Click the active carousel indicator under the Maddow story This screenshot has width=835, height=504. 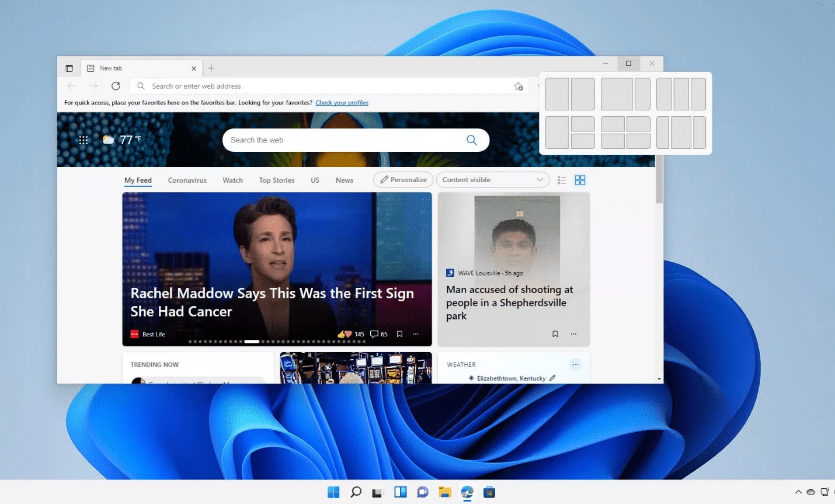tap(252, 342)
